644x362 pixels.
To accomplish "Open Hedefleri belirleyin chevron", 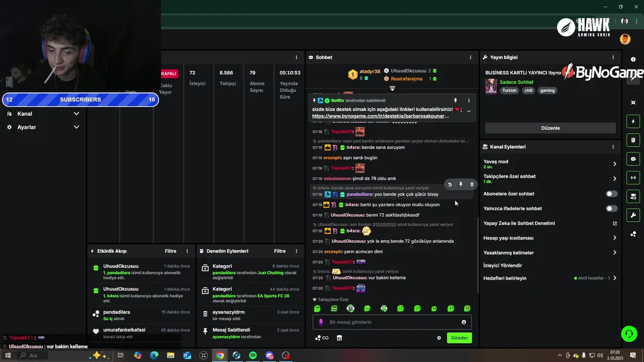I will (614, 278).
